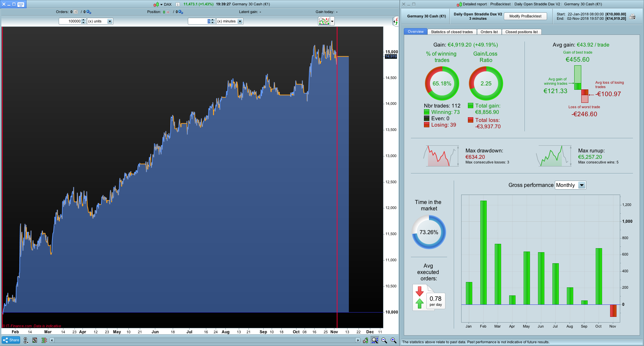
Task: Expand the indicators icon dropdown arrow
Action: click(332, 21)
